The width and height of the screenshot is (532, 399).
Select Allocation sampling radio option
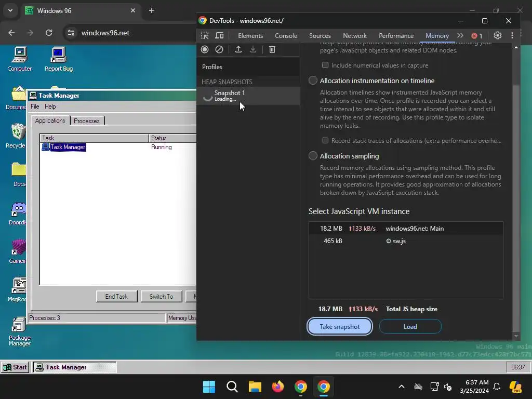[313, 156]
